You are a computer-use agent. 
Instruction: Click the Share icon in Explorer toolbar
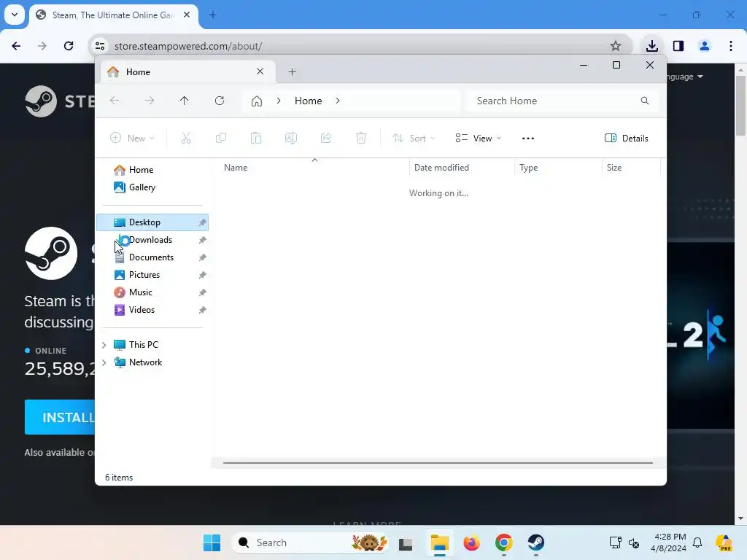(326, 138)
